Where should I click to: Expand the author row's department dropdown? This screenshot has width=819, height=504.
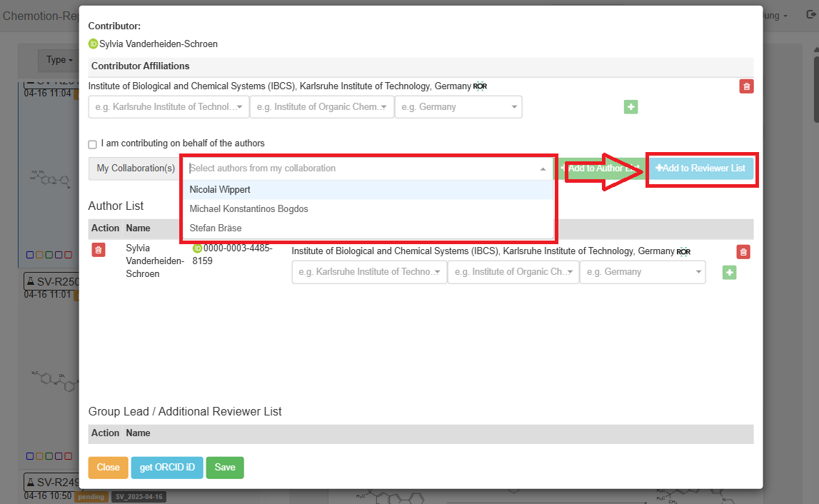pyautogui.click(x=512, y=272)
